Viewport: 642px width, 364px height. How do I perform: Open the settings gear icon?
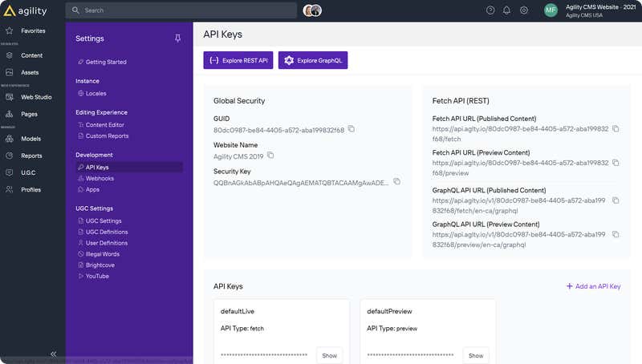(x=524, y=10)
